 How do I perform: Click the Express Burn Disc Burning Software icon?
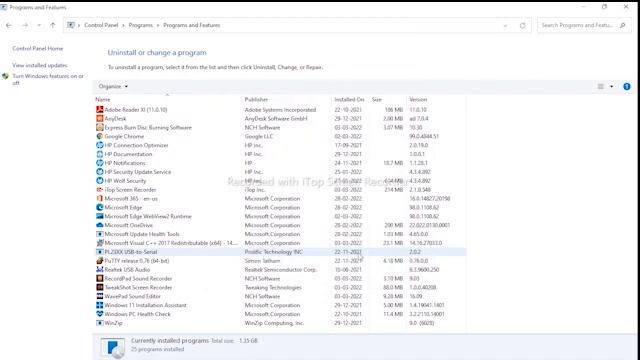[x=100, y=127]
